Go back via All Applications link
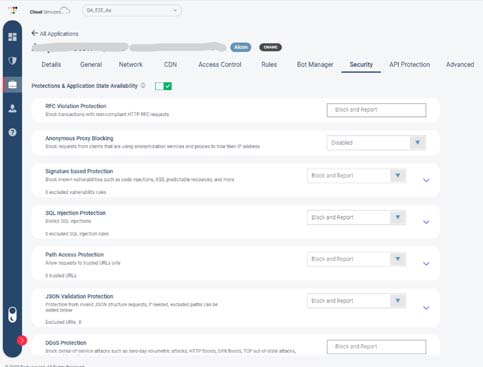Viewport: 483px width, 367px height. 59,34
